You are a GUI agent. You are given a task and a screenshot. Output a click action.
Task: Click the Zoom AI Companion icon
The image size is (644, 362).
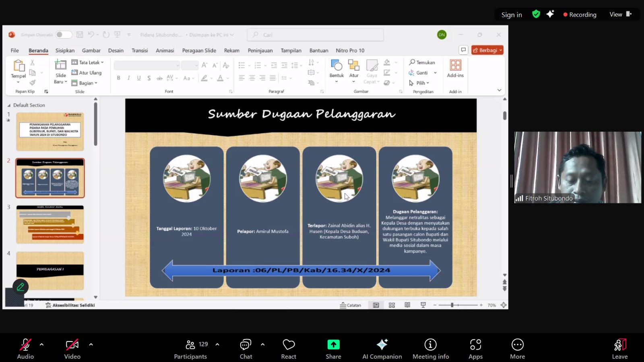pyautogui.click(x=382, y=345)
